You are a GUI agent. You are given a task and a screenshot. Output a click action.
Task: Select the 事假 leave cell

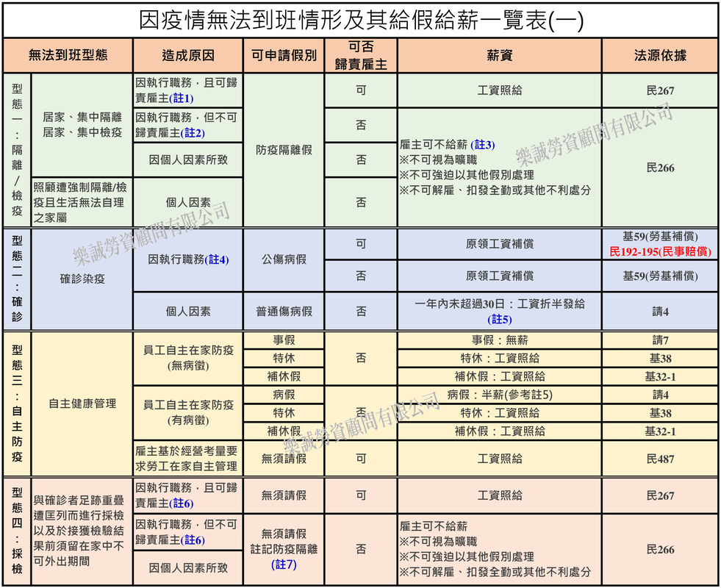[284, 340]
